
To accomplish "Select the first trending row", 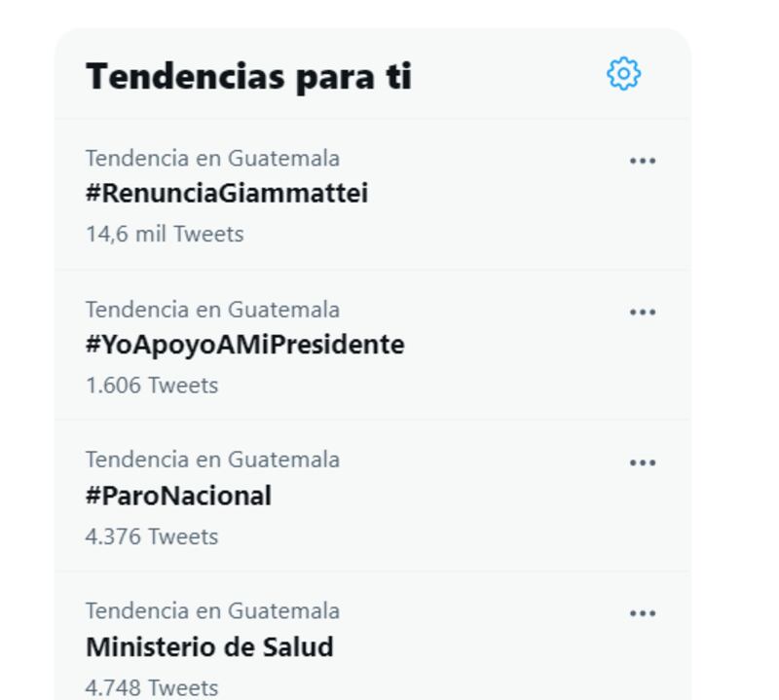I will pos(373,195).
